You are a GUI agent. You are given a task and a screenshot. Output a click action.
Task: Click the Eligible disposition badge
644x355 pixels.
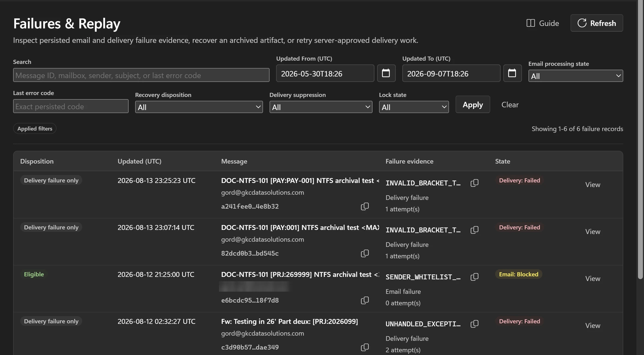(34, 274)
